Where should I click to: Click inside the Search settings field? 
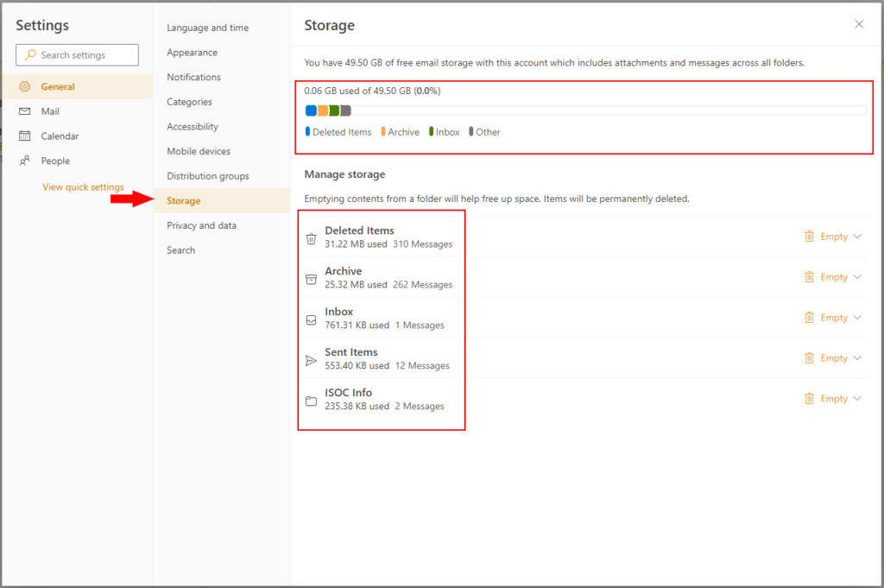click(x=77, y=54)
